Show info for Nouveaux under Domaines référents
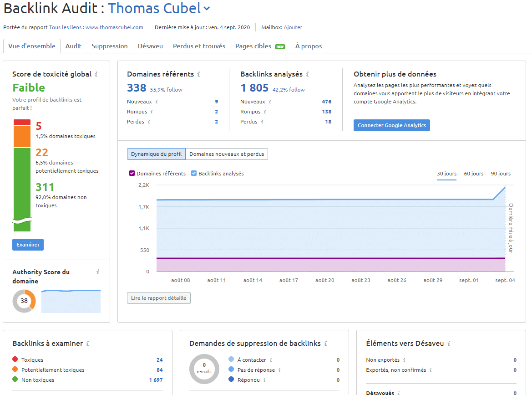Viewport: 532px width, 395px height. click(x=157, y=102)
